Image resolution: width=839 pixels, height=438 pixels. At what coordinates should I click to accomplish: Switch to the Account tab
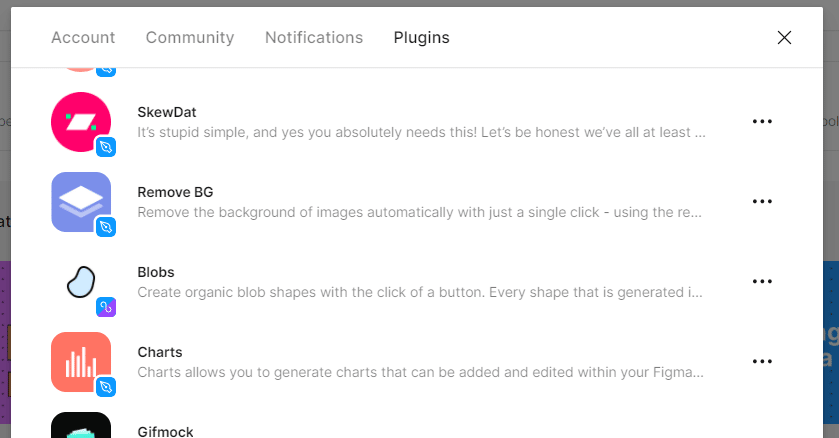pyautogui.click(x=83, y=37)
